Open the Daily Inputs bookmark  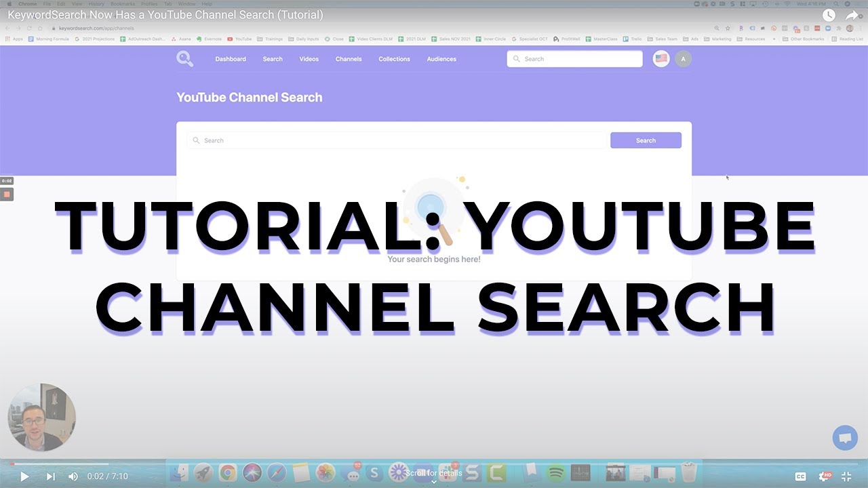coord(304,39)
